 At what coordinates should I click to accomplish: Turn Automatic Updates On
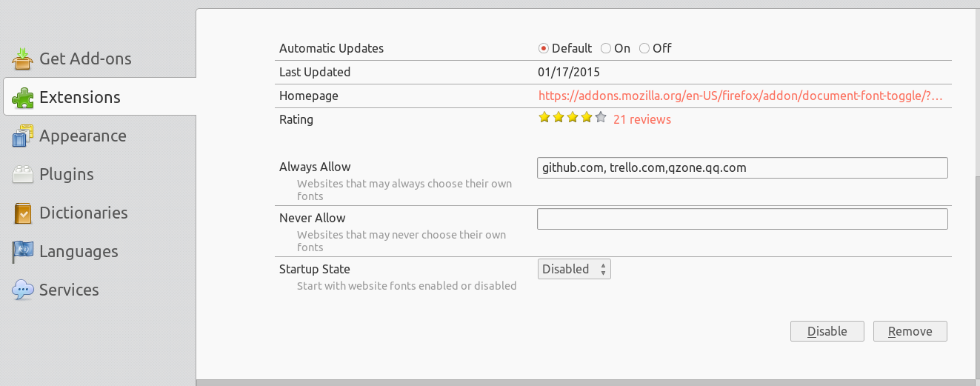[x=616, y=48]
